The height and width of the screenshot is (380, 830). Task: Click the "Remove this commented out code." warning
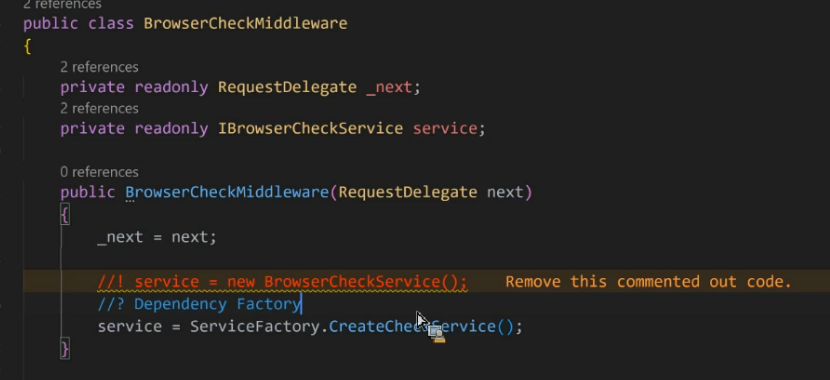(x=648, y=282)
